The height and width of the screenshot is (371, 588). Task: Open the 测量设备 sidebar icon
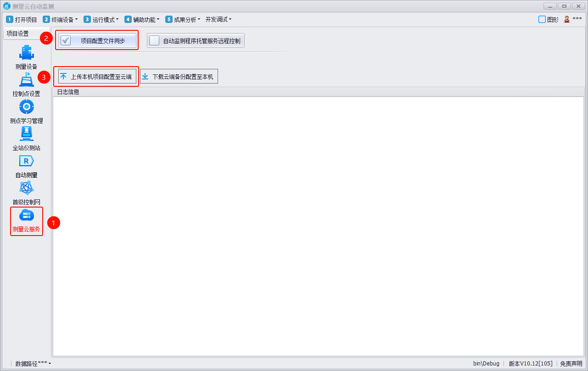pyautogui.click(x=26, y=53)
